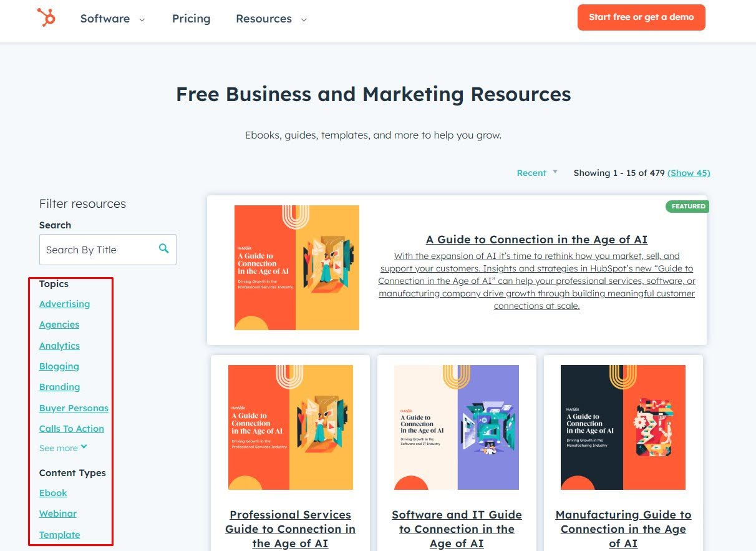This screenshot has height=551, width=756.
Task: Open the Manufacturing Guide cover thumbnail
Action: pyautogui.click(x=623, y=427)
